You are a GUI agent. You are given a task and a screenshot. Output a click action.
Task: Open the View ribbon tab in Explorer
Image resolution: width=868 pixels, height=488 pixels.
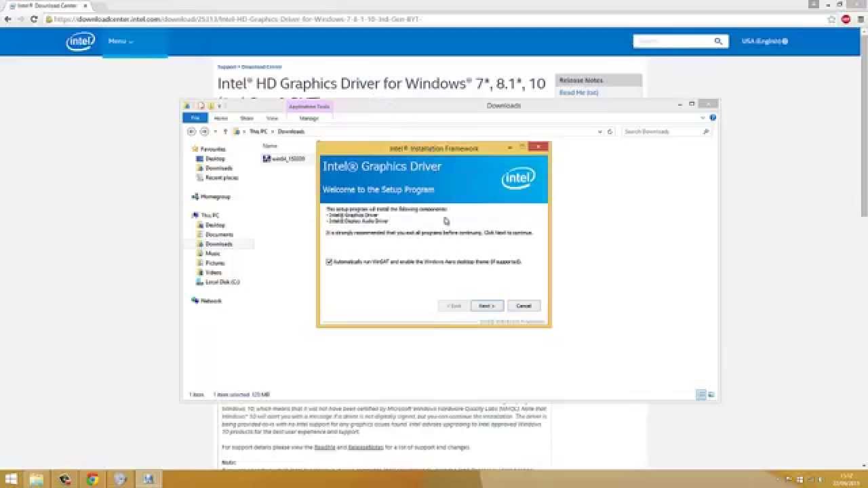click(272, 118)
